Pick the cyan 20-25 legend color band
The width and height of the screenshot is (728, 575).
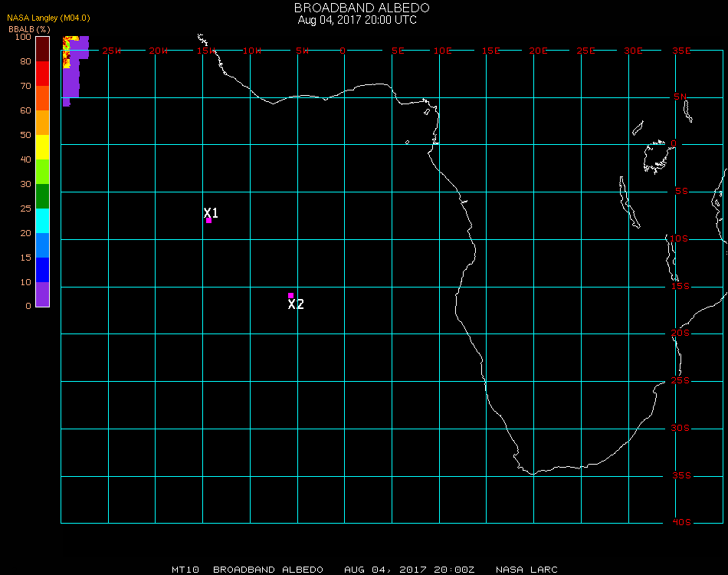43,221
